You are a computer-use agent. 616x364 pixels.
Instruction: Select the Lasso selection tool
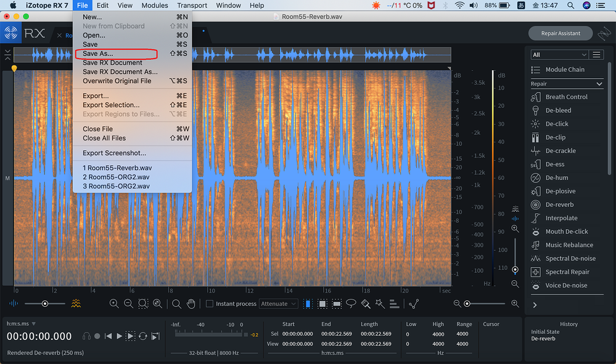pos(351,304)
